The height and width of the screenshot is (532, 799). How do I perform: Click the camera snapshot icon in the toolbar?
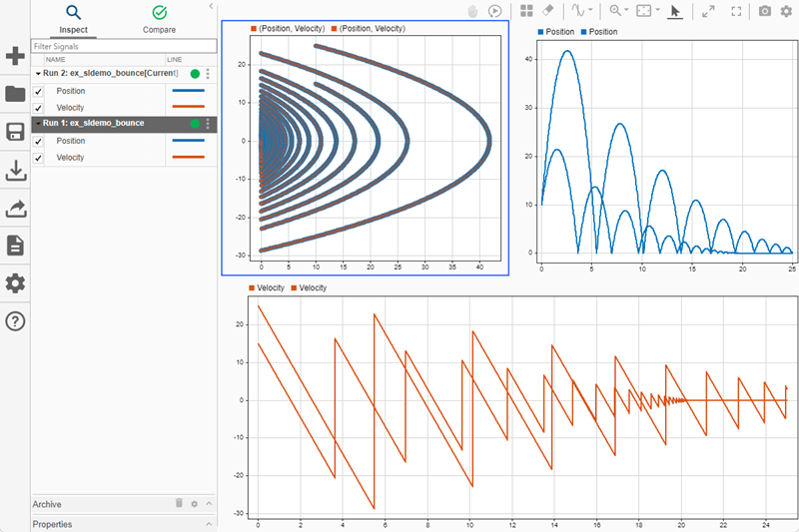764,11
